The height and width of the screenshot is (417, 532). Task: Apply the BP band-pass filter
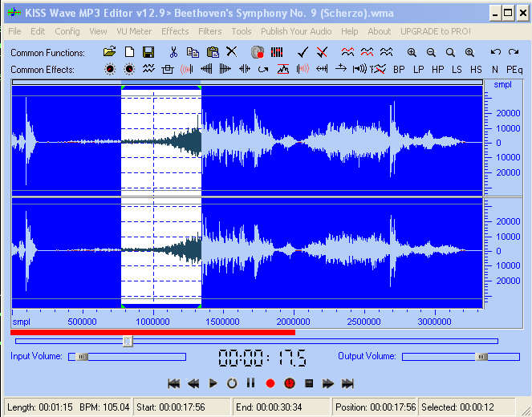coord(399,70)
